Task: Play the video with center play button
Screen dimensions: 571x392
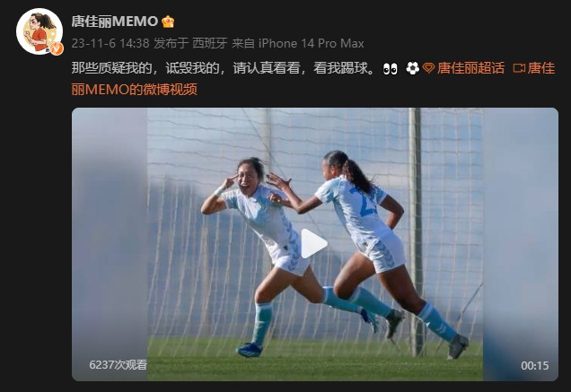Action: 313,244
